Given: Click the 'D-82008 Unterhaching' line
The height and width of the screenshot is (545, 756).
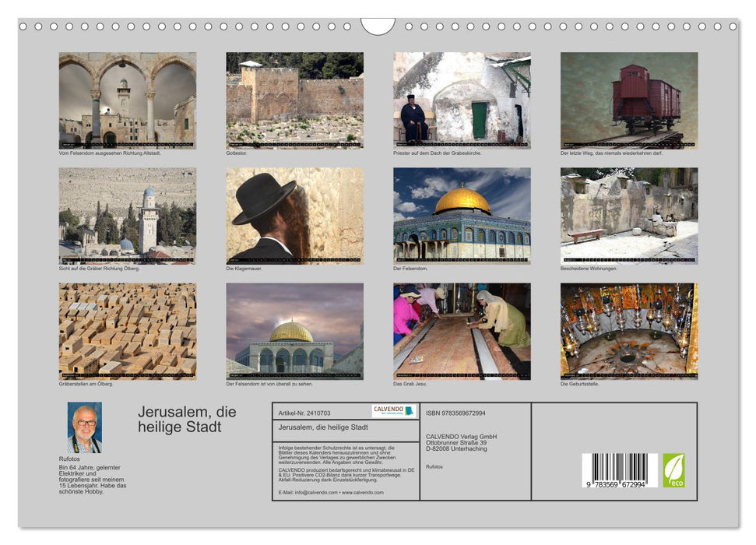Looking at the screenshot, I should 456,448.
